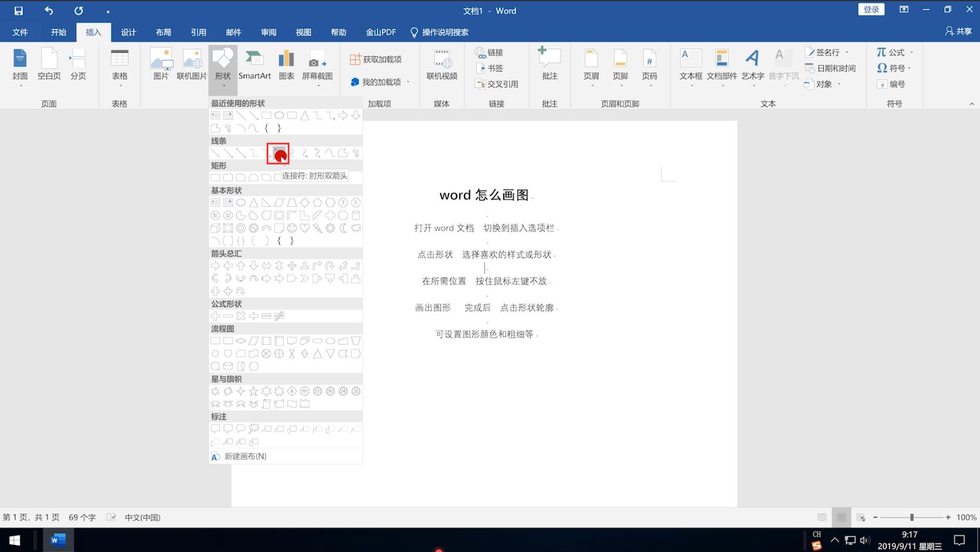The height and width of the screenshot is (552, 980).
Task: Select the quad arrow in 箭头总汇
Action: pyautogui.click(x=292, y=266)
